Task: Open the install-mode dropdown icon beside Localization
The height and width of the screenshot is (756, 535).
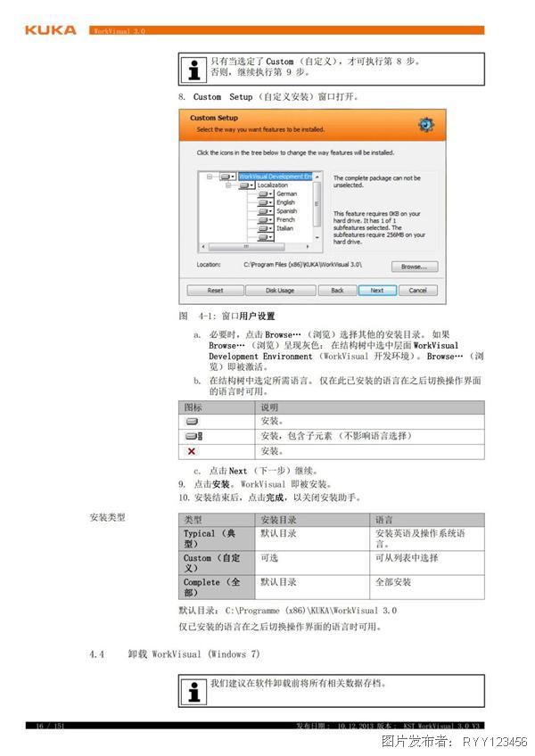Action: pos(246,185)
